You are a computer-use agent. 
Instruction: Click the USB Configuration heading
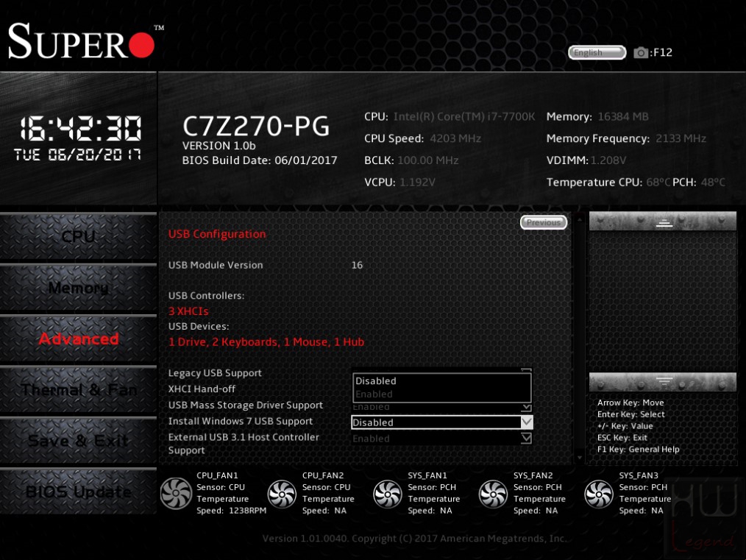pyautogui.click(x=217, y=233)
